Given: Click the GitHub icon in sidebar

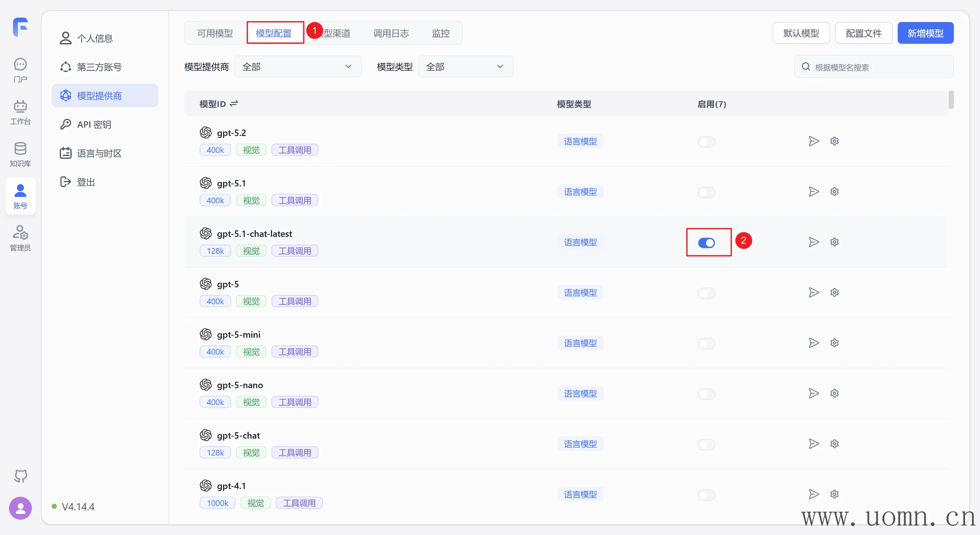Looking at the screenshot, I should [x=20, y=476].
